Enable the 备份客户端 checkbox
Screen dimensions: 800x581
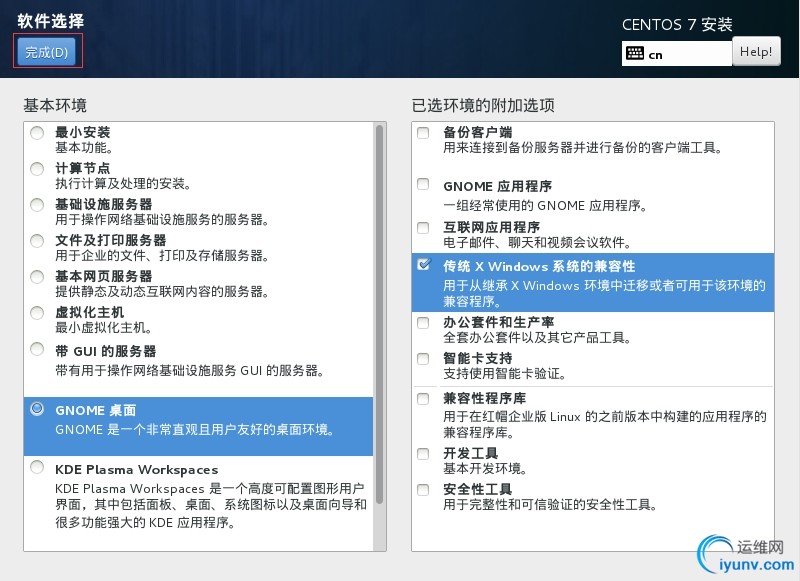click(423, 133)
